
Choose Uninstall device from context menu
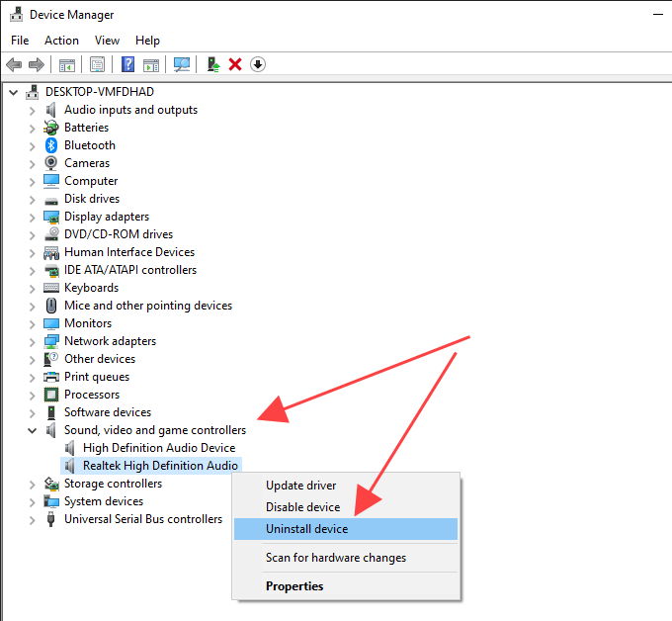tap(306, 529)
